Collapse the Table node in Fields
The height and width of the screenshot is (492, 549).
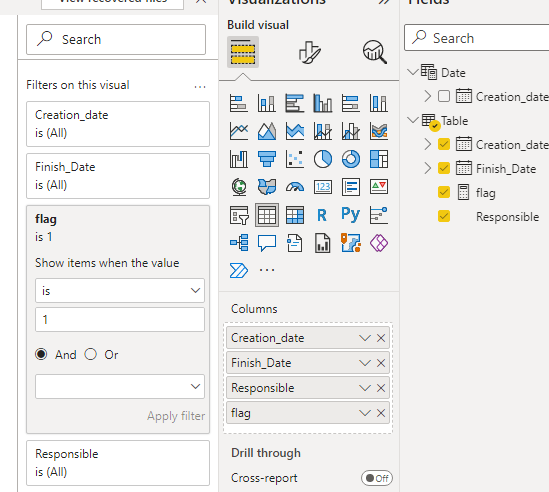(413, 120)
